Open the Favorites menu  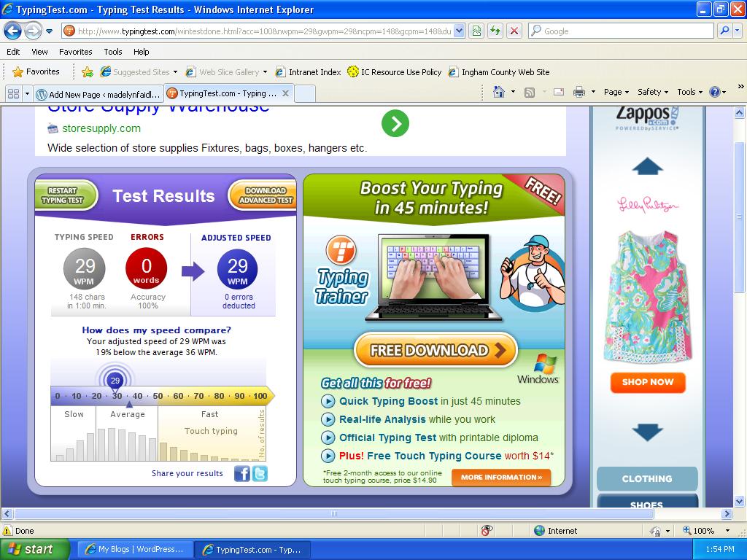coord(75,52)
